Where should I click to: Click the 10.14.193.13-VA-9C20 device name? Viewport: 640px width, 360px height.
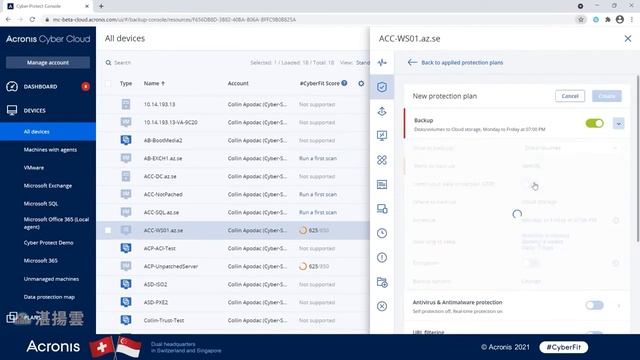click(x=171, y=122)
